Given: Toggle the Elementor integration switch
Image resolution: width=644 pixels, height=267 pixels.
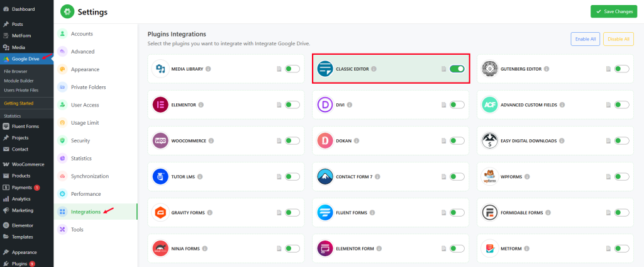Looking at the screenshot, I should coord(292,105).
